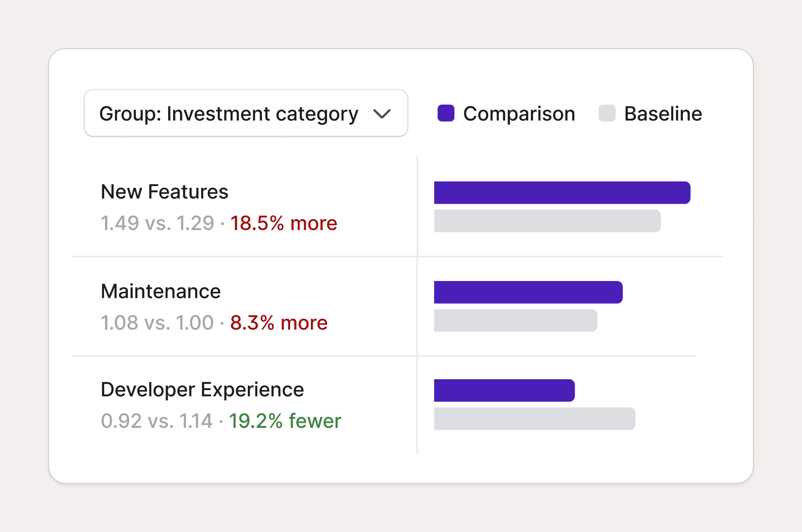Click the Maintenance purple comparison bar
Screen dimensions: 802x532
click(528, 292)
